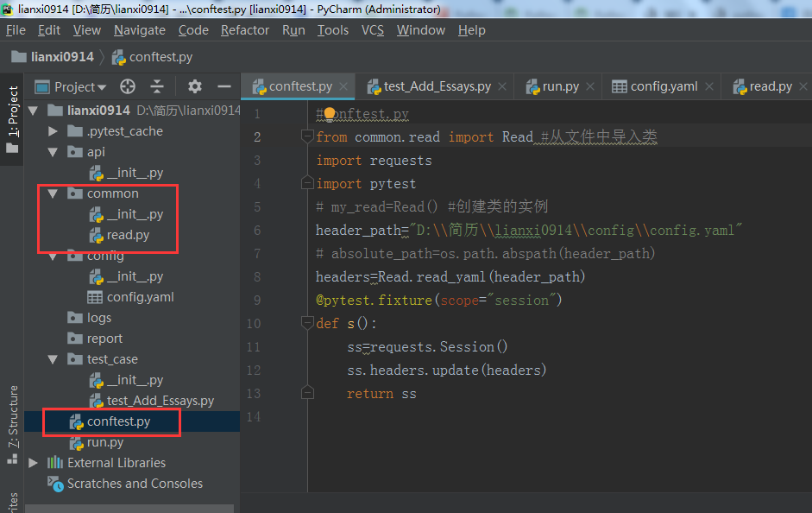
Task: Select the report folder
Action: click(95, 339)
